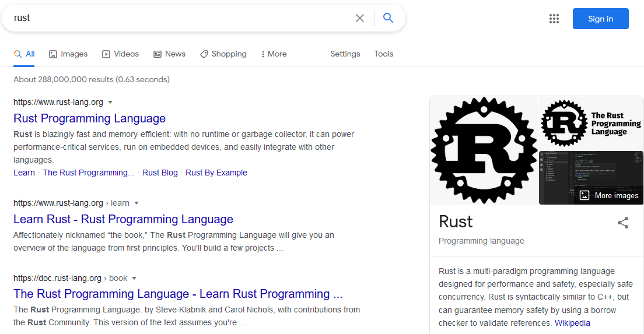This screenshot has width=644, height=334.
Task: Open dropdown arrow next to www.rust-lang.org URL
Action: tap(110, 102)
